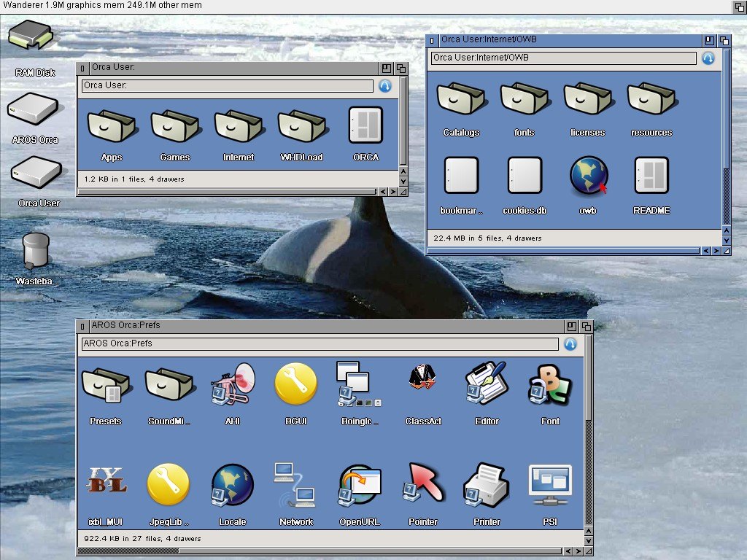
Task: Open the Games drawer
Action: point(175,127)
